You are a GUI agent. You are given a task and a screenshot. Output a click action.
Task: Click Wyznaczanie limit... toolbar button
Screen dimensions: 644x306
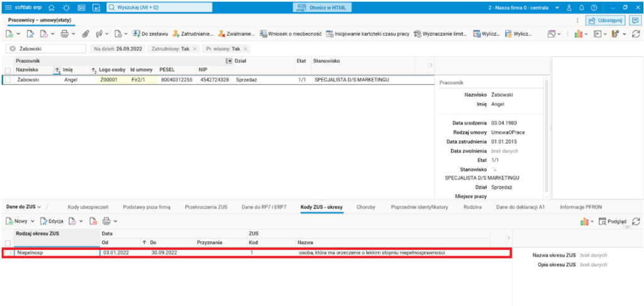[x=441, y=34]
